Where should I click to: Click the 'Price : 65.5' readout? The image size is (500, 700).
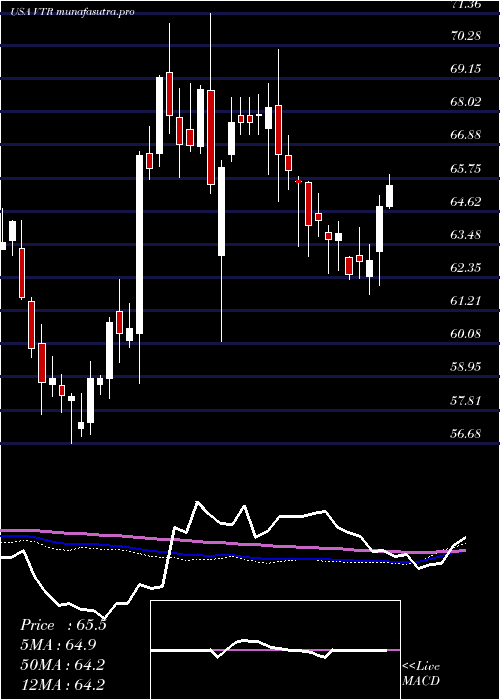pyautogui.click(x=63, y=625)
